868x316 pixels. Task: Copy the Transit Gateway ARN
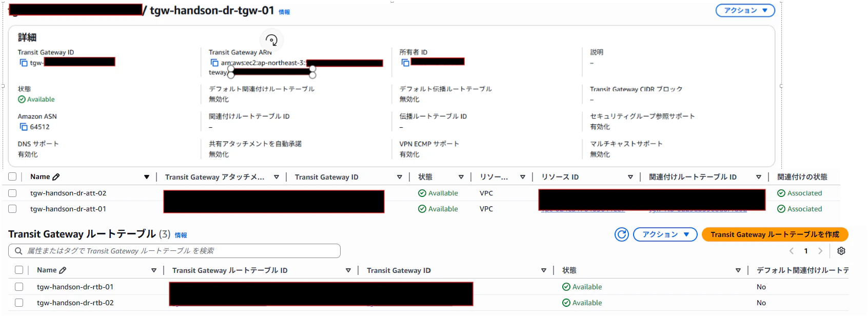[x=214, y=63]
